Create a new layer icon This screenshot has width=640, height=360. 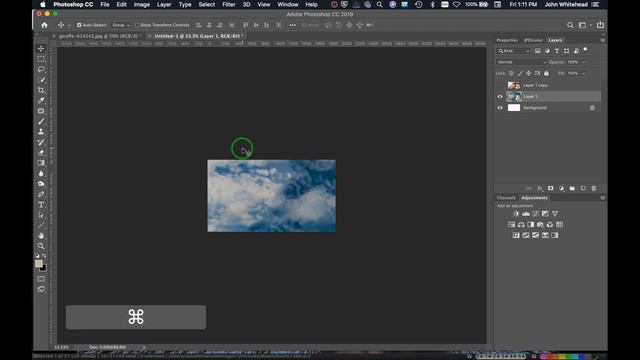(583, 188)
